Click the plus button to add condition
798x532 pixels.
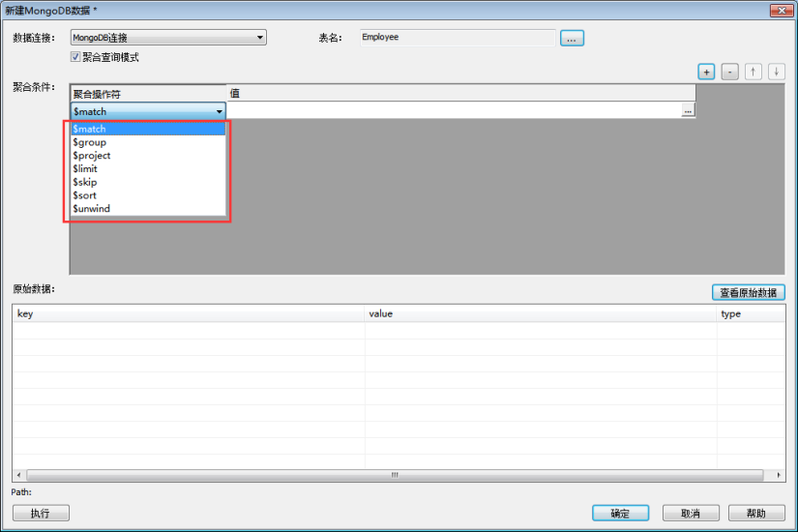click(x=706, y=72)
